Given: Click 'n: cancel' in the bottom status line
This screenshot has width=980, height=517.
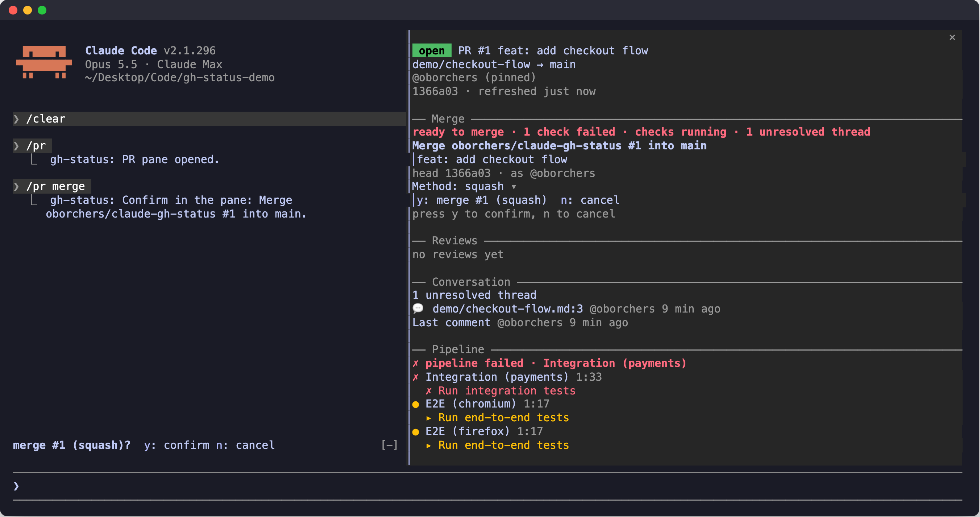Looking at the screenshot, I should click(245, 445).
